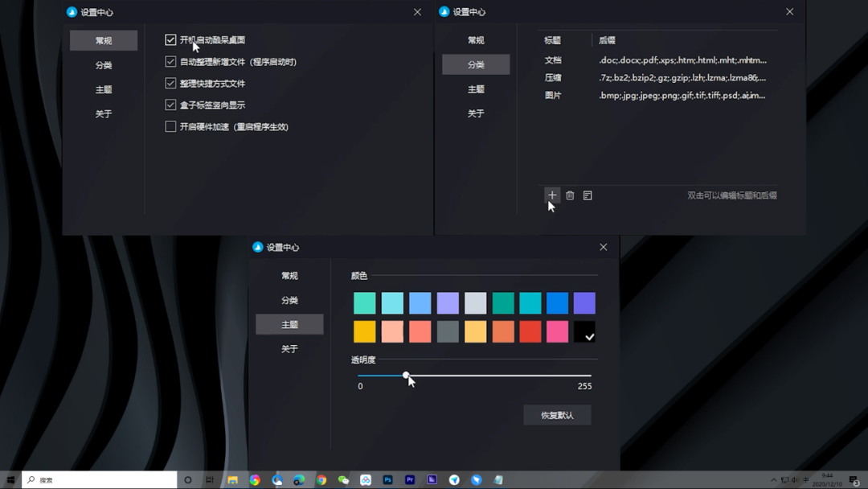Select 常规 tab in top-left settings window

[x=104, y=40]
